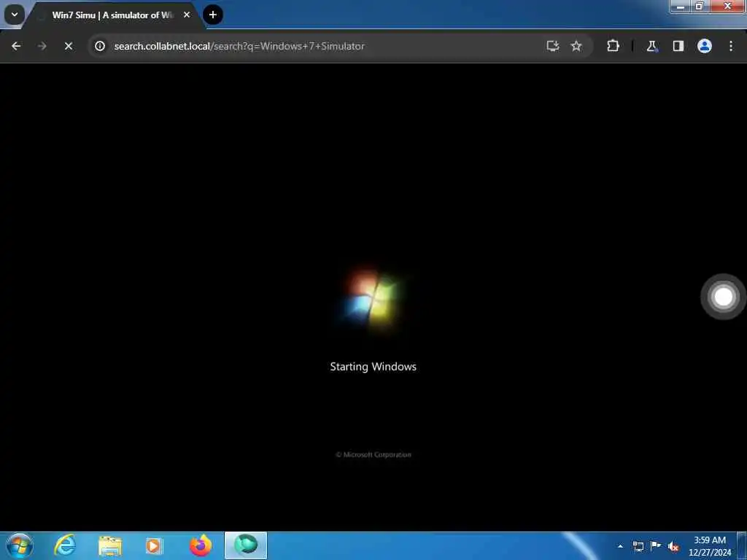This screenshot has height=560, width=747.
Task: Launch Internet Explorer from taskbar
Action: [65, 545]
